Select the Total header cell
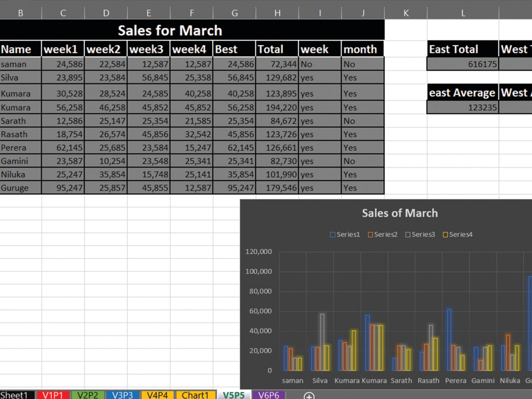Image resolution: width=532 pixels, height=399 pixels. click(x=277, y=49)
